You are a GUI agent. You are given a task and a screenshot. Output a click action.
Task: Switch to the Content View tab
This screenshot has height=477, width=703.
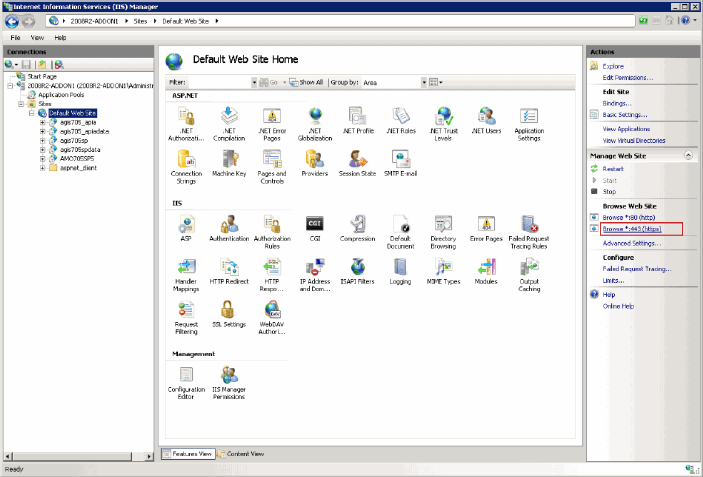point(243,453)
